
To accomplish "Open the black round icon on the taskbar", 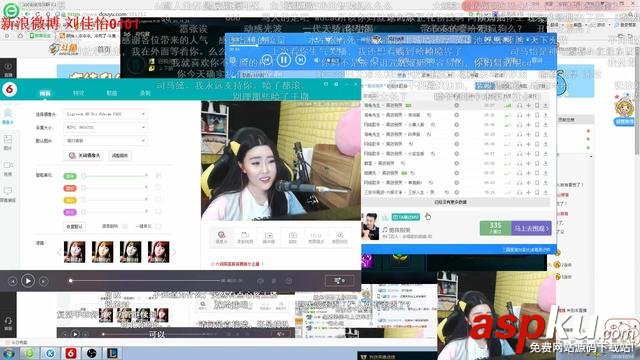I will pyautogui.click(x=91, y=353).
